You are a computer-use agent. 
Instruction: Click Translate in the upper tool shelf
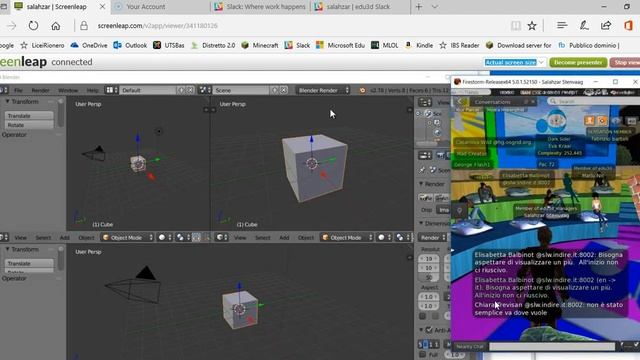point(29,116)
